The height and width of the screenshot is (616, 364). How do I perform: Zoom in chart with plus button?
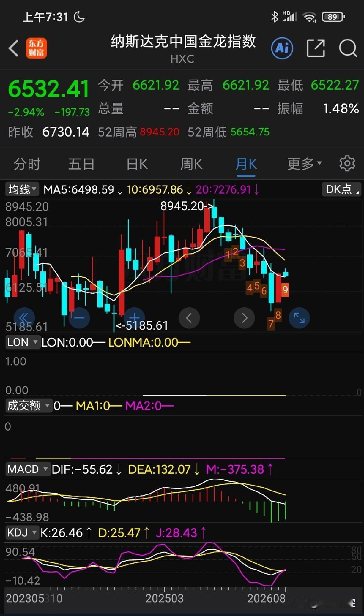point(134,318)
